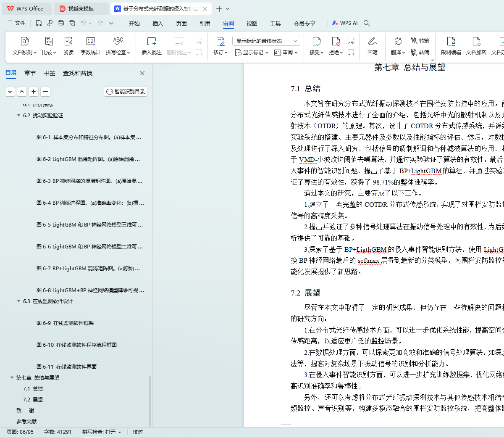Jump to 参考文献 in outline
This screenshot has height=438, width=504.
pos(26,421)
